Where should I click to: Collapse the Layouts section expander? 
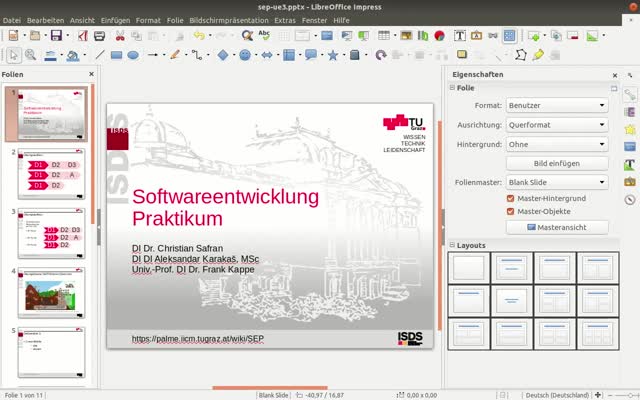(451, 245)
